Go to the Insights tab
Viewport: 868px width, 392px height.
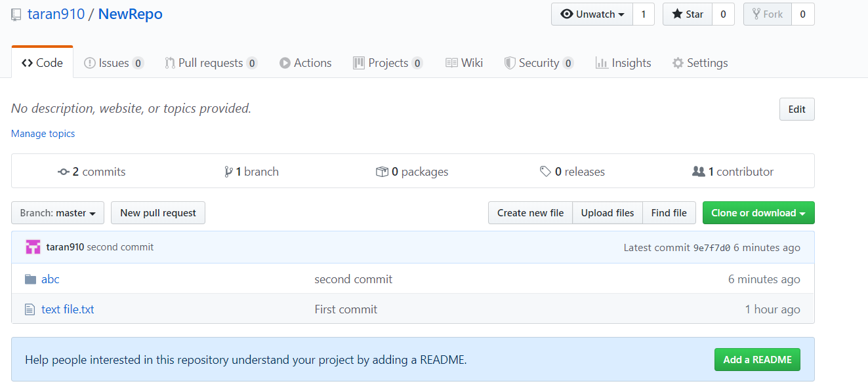pyautogui.click(x=623, y=63)
